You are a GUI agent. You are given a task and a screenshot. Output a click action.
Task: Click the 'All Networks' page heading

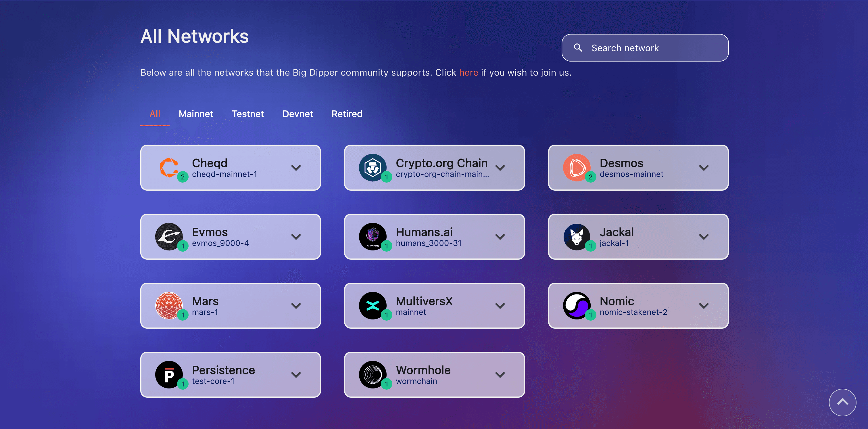point(194,37)
